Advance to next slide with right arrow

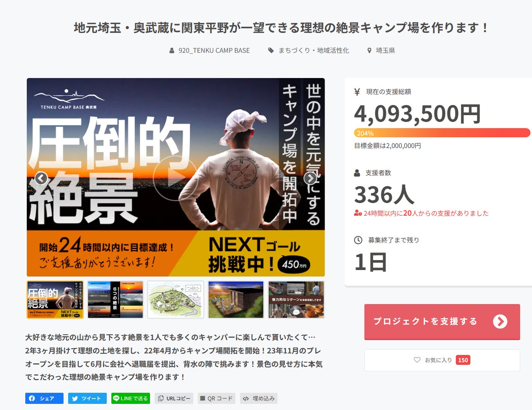pos(310,178)
